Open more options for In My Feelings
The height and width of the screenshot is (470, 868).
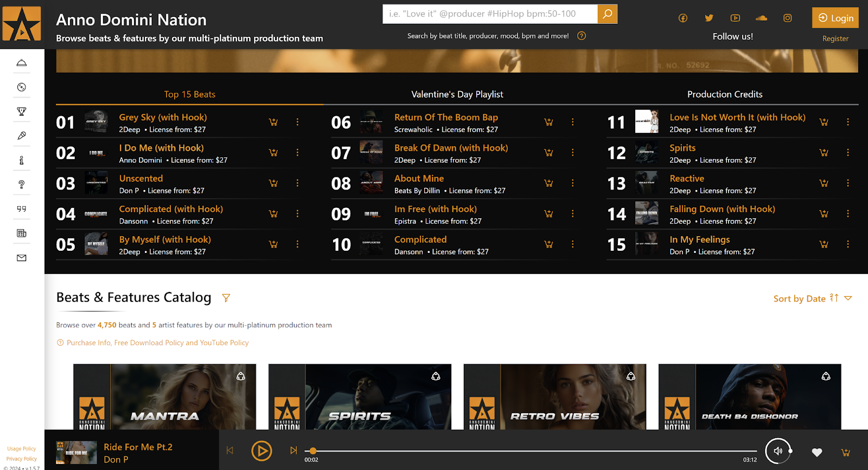tap(848, 244)
